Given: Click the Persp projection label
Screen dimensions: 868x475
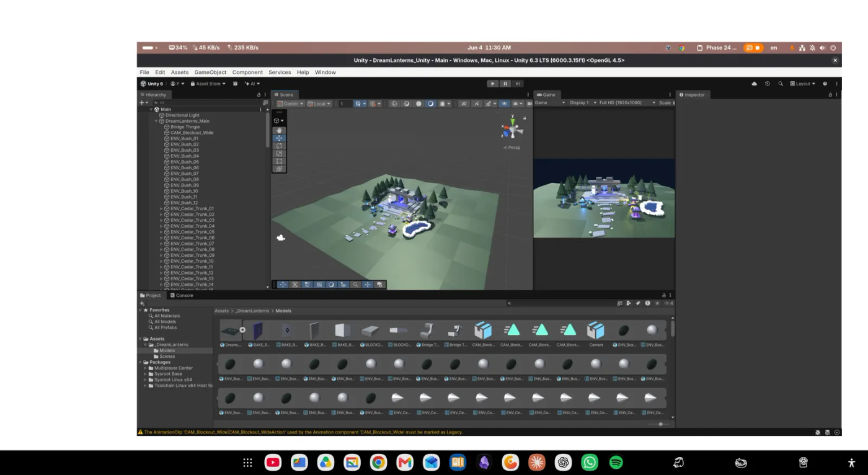Looking at the screenshot, I should tap(511, 148).
